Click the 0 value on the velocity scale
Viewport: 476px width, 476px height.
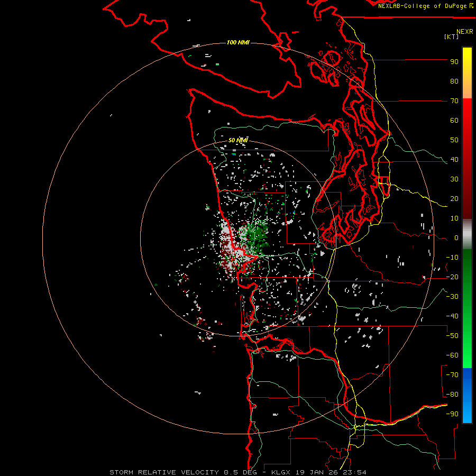456,237
